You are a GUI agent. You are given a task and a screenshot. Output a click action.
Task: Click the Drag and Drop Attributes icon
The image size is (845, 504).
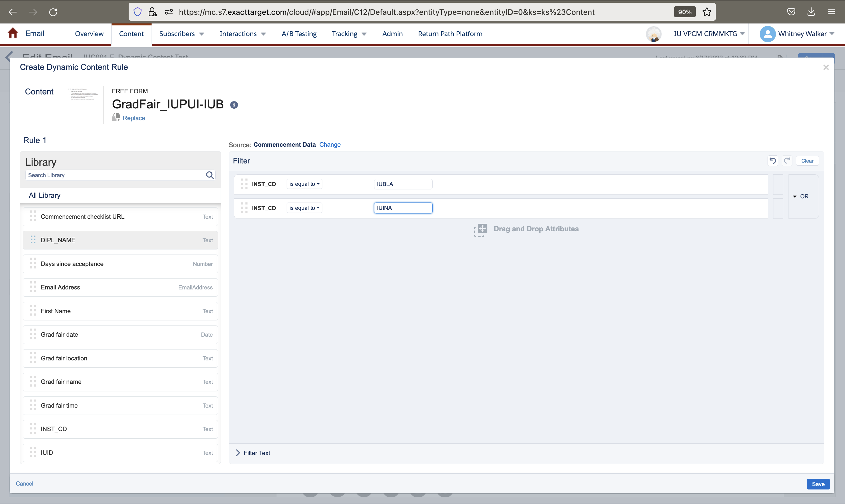(481, 230)
